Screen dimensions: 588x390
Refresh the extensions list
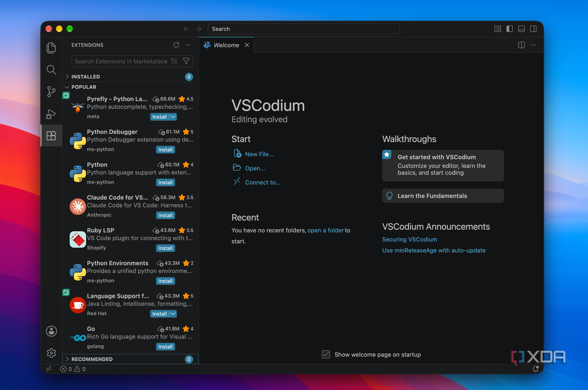click(x=176, y=45)
